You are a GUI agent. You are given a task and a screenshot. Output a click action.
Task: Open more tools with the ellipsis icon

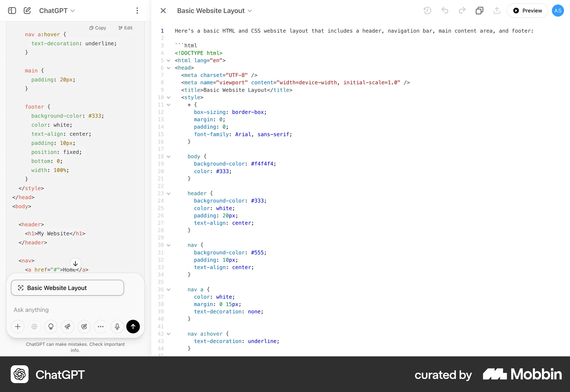pos(100,327)
